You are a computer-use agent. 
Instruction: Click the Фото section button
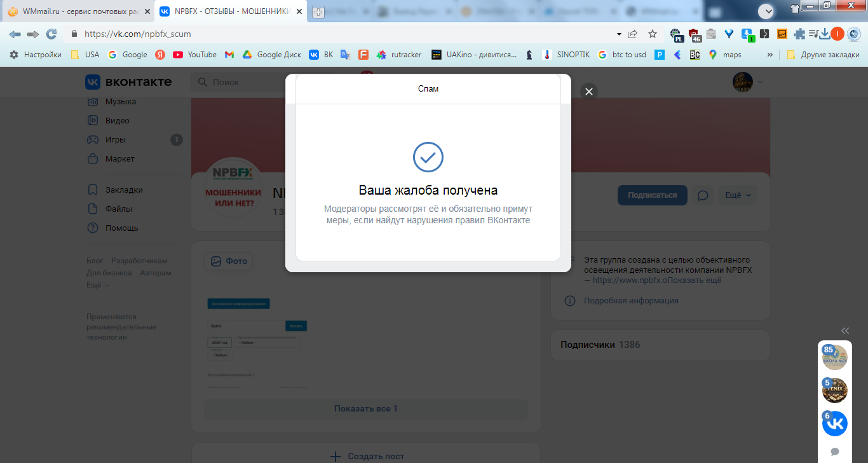229,261
